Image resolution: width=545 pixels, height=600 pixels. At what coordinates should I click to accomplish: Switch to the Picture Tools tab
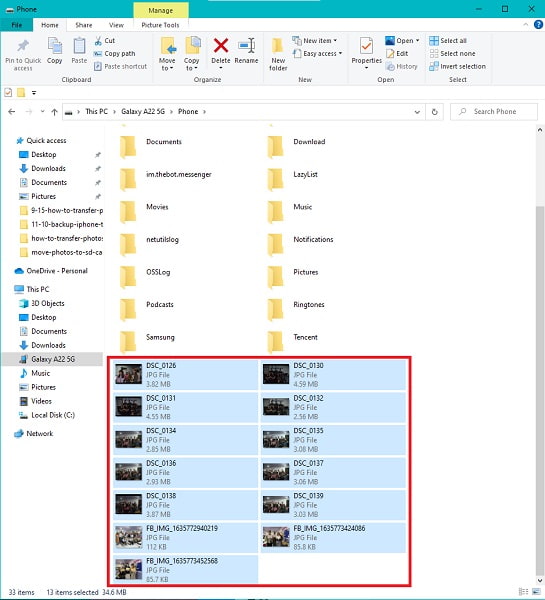tap(160, 25)
